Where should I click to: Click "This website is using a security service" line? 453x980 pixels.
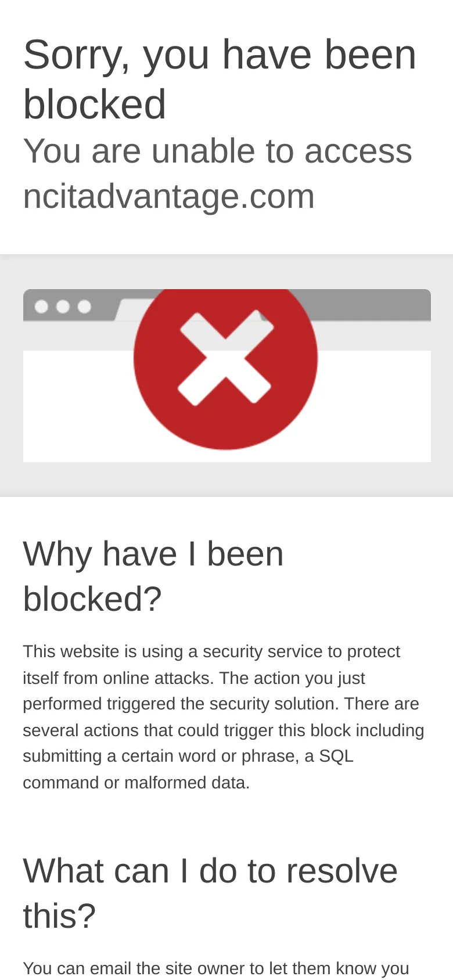point(211,651)
